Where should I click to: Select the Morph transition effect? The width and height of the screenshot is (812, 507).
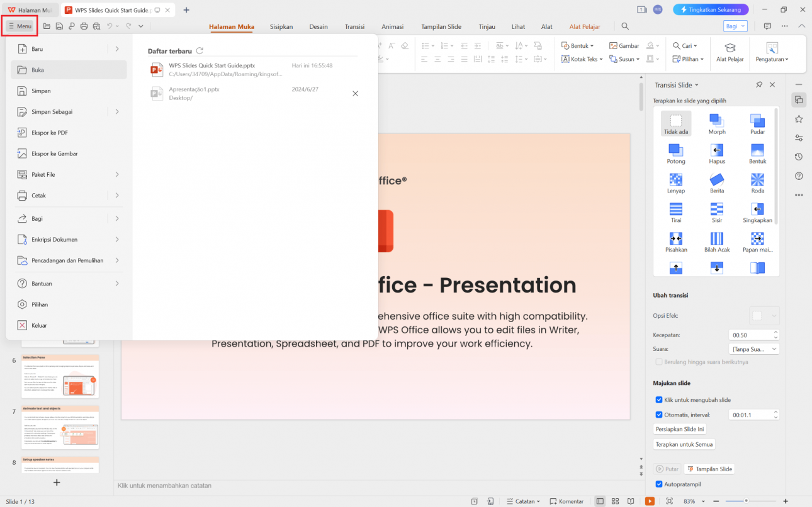pos(716,123)
